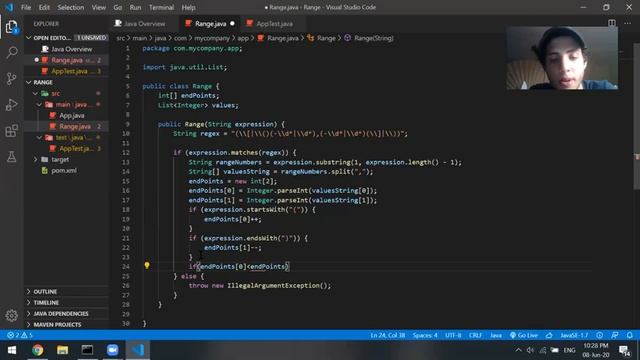
Task: Open the Manage gear settings
Action: coord(11,315)
